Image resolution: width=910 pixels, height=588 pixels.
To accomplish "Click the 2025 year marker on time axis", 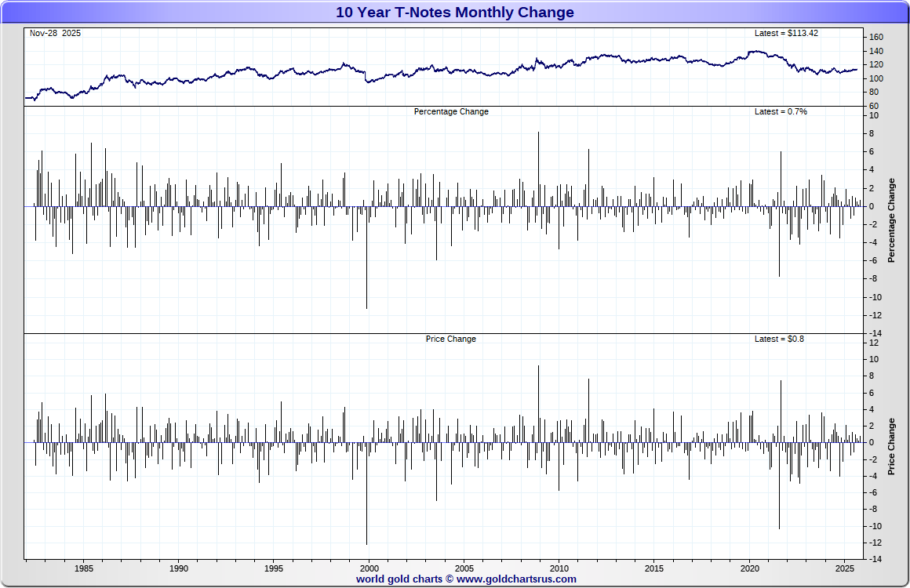I will tap(844, 568).
